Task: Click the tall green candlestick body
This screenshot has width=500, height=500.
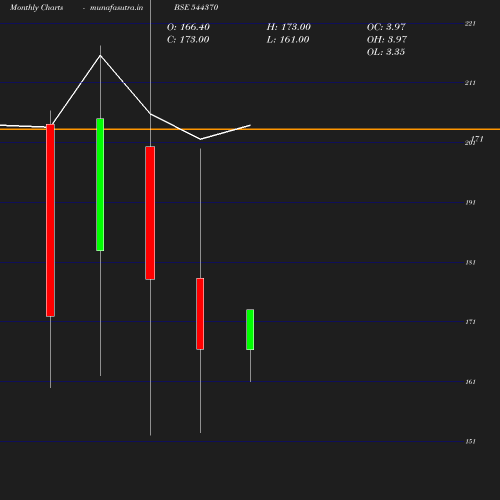Action: point(100,184)
